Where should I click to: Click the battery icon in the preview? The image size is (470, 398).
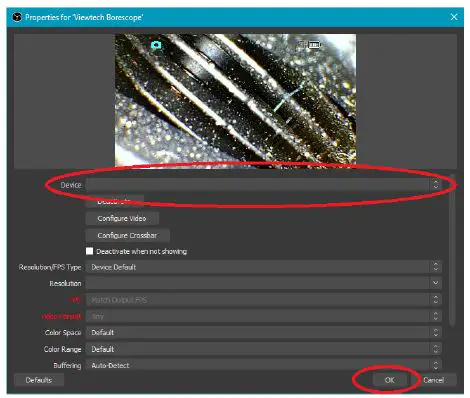pyautogui.click(x=314, y=44)
